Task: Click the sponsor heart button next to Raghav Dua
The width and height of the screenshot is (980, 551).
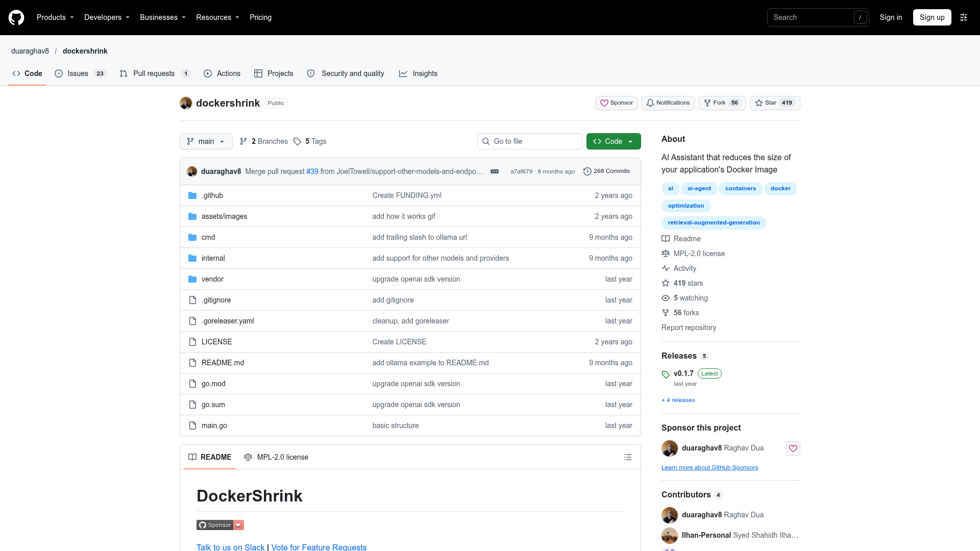Action: point(793,448)
